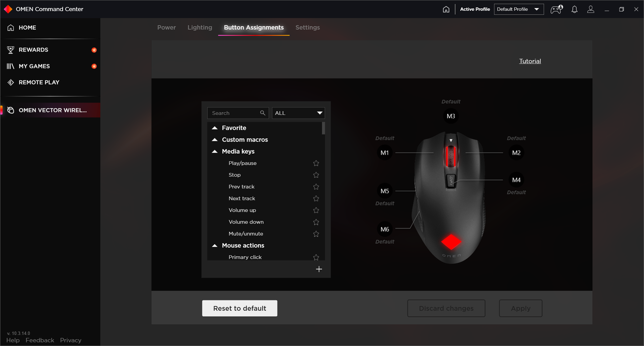Switch to the Lighting tab

200,27
